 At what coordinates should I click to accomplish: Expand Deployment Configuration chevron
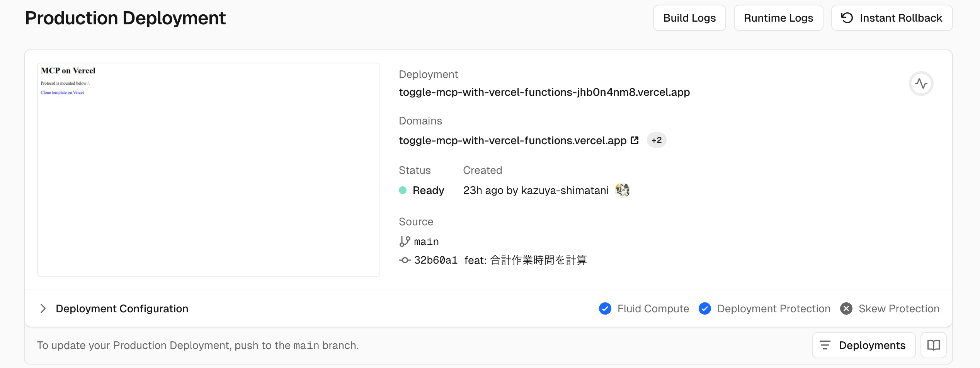(x=43, y=308)
